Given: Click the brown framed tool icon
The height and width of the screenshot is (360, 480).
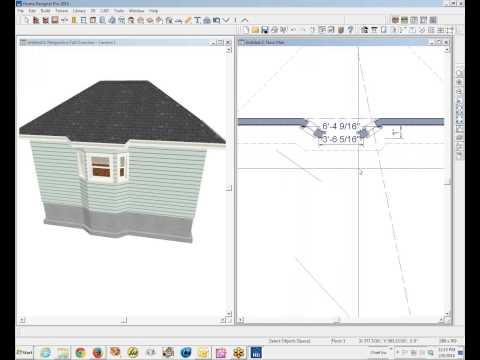Looking at the screenshot, I should click(x=55, y=20).
